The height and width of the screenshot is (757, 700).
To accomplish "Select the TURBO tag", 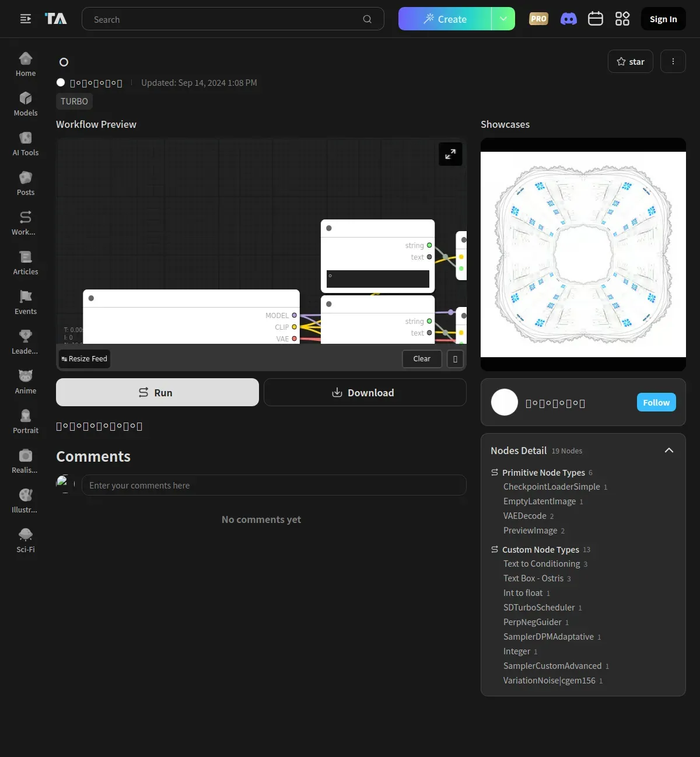I will pos(74,101).
